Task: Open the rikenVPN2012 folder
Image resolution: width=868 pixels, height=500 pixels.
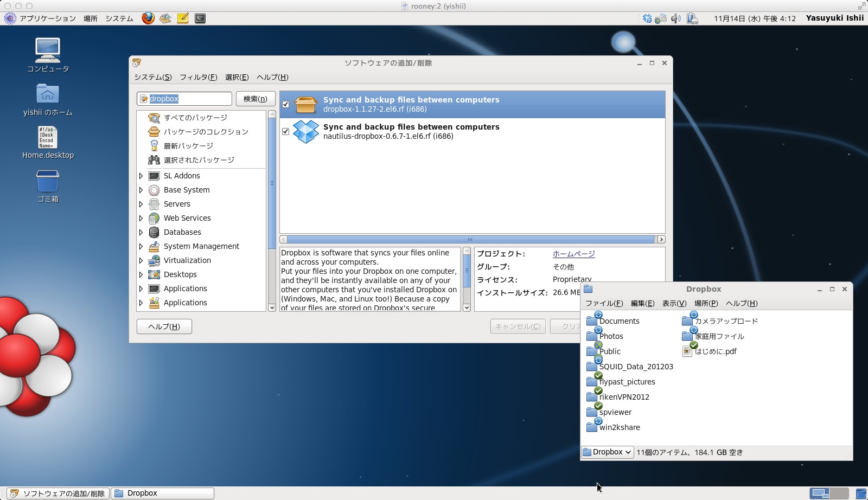Action: pos(618,396)
